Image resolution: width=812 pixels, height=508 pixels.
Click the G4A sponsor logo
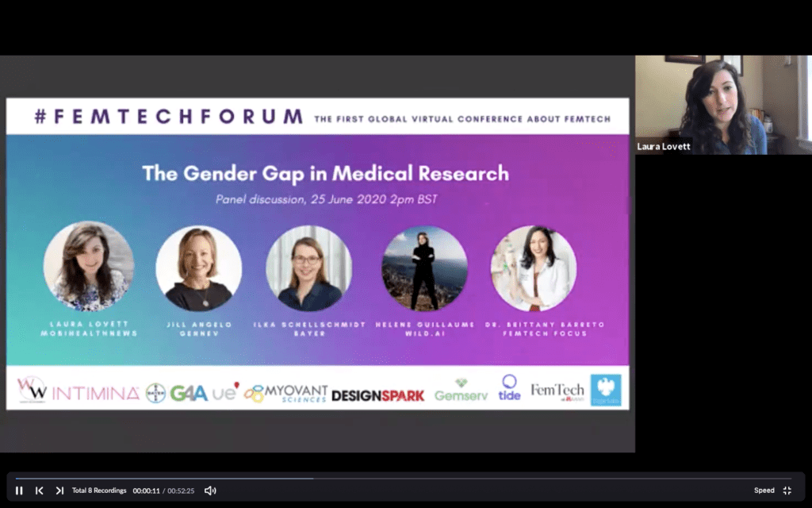point(189,394)
